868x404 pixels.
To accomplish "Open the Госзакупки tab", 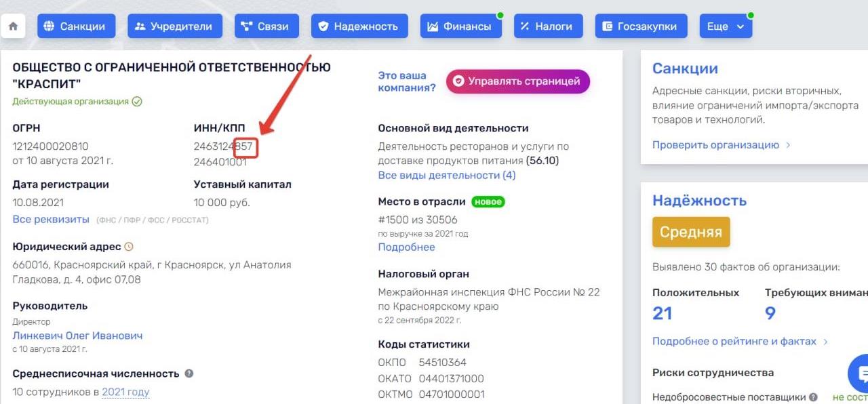I will [642, 26].
